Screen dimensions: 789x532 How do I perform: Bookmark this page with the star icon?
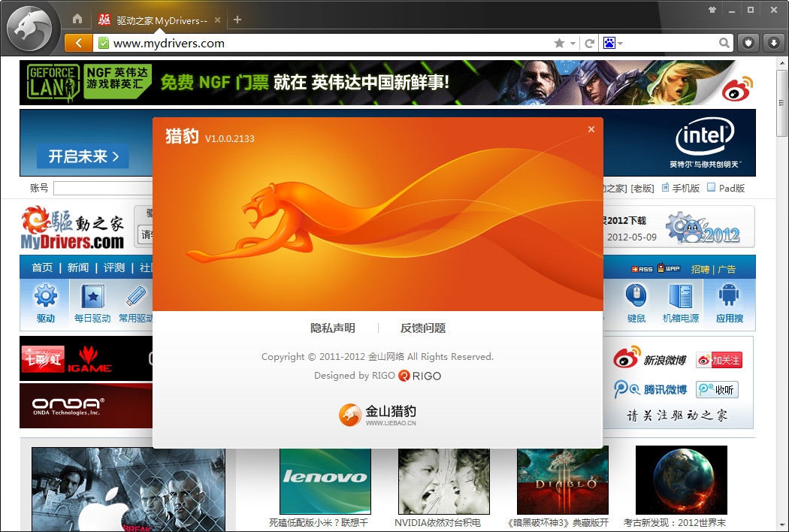coord(559,44)
